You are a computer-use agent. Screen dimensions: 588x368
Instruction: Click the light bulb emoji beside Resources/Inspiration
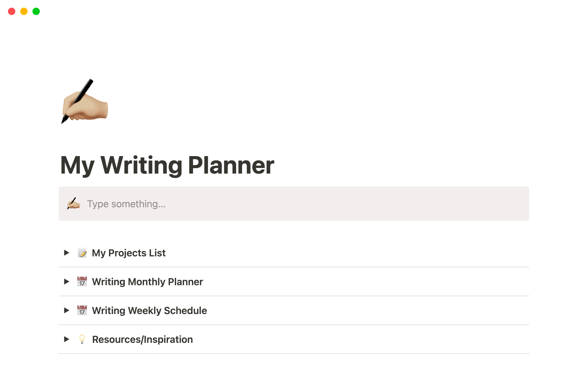pos(82,339)
